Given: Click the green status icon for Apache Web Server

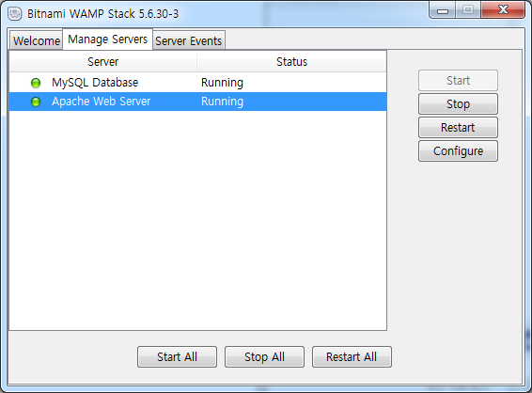Looking at the screenshot, I should point(36,102).
